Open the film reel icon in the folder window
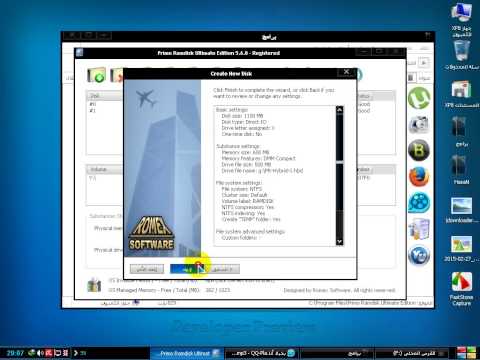This screenshot has height=360, width=480. click(419, 203)
